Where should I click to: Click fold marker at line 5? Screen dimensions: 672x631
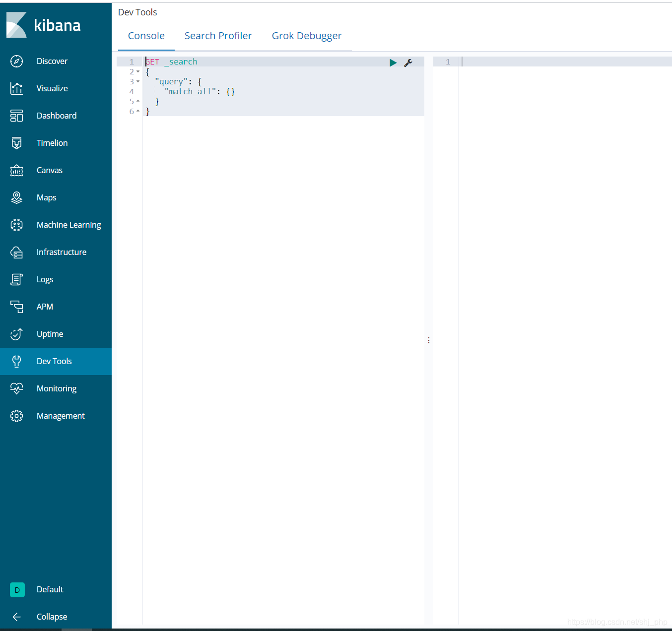pos(138,101)
